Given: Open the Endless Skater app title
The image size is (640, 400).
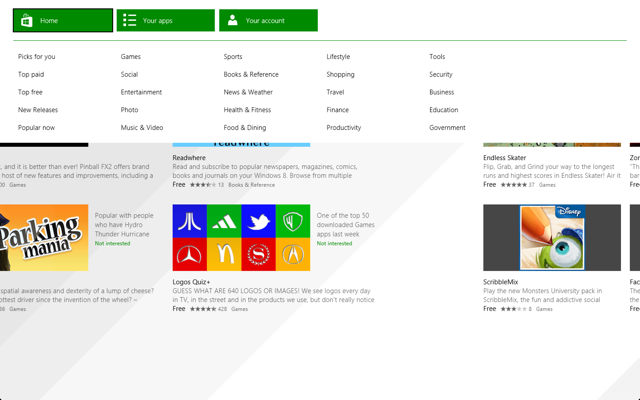Looking at the screenshot, I should [x=504, y=158].
